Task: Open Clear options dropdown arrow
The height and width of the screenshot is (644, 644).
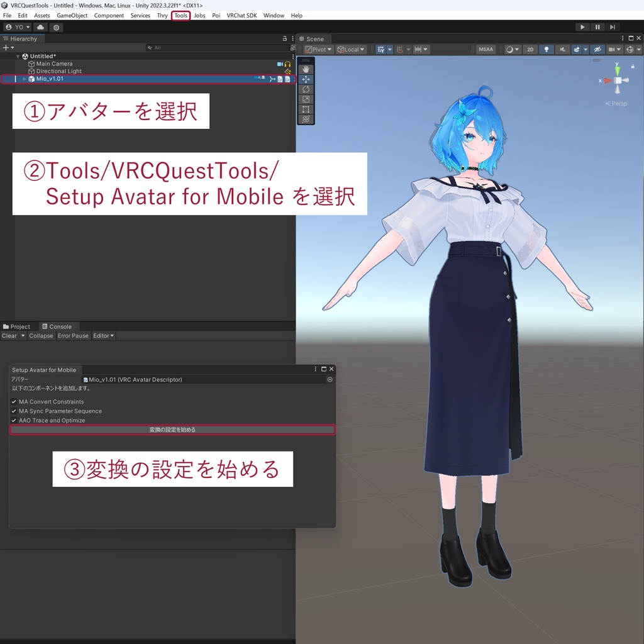Action: click(23, 336)
